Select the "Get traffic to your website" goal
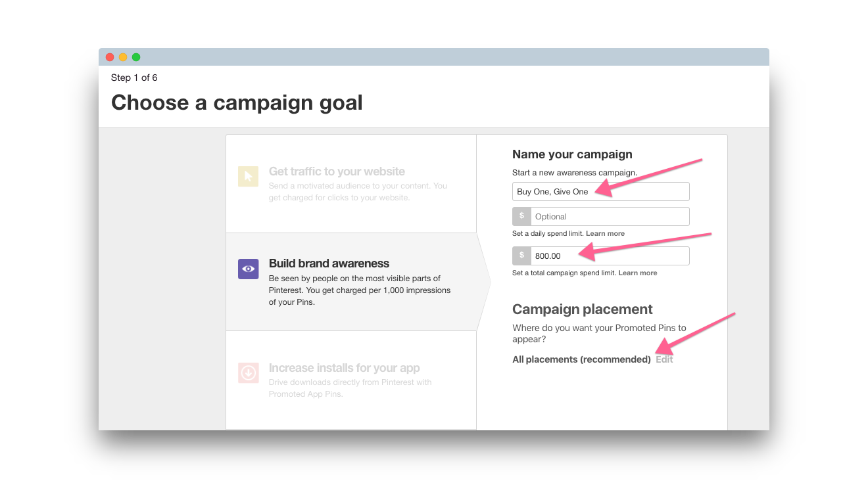 [337, 171]
